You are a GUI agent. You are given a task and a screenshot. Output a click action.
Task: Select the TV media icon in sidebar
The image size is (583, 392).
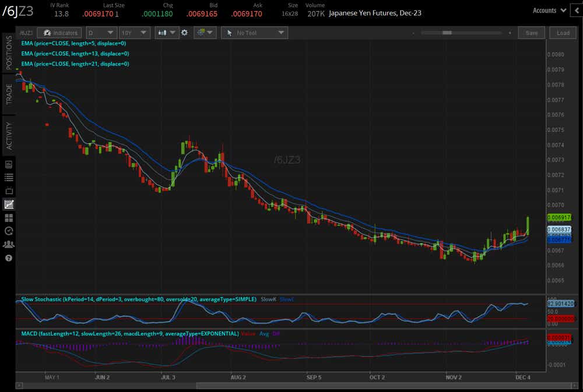(9, 190)
